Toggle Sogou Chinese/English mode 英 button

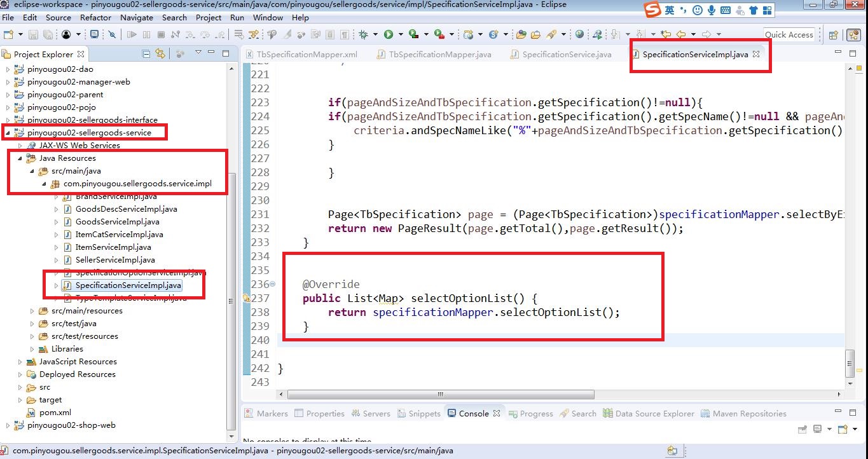coord(670,10)
